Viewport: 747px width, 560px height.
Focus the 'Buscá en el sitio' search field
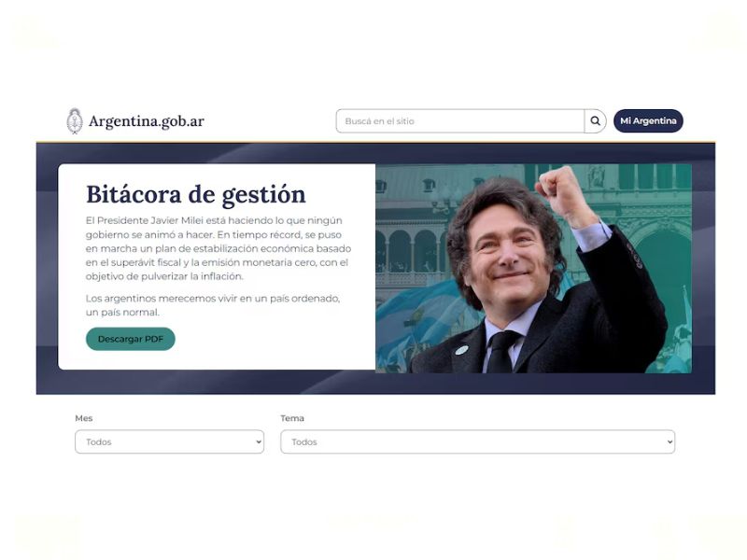pos(459,121)
